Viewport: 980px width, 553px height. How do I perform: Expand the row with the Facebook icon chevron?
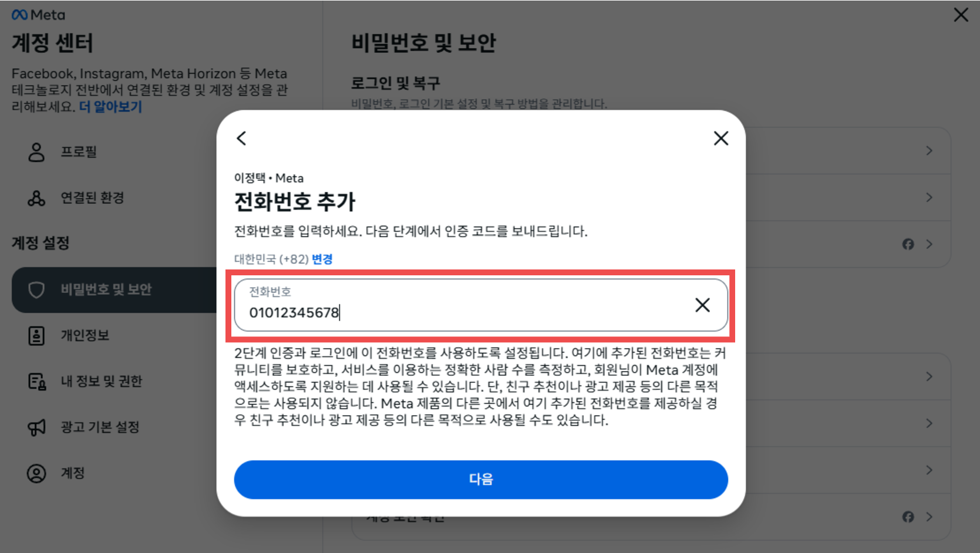coord(929,244)
